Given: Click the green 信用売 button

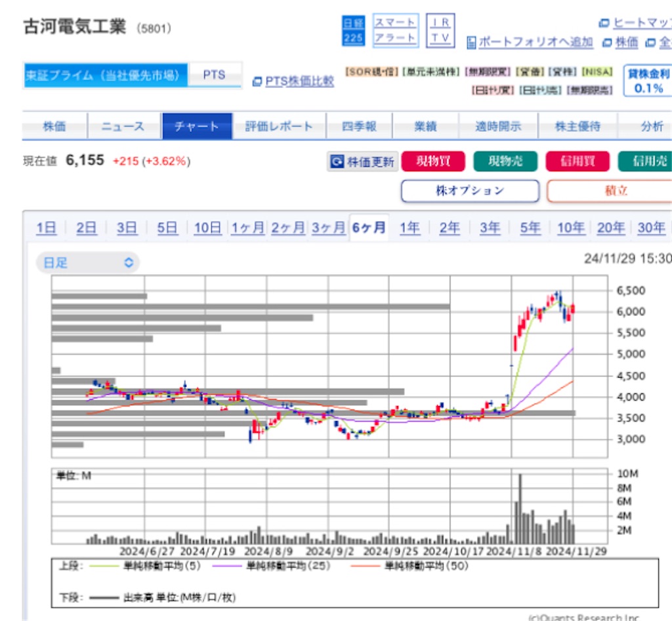Looking at the screenshot, I should pyautogui.click(x=646, y=161).
